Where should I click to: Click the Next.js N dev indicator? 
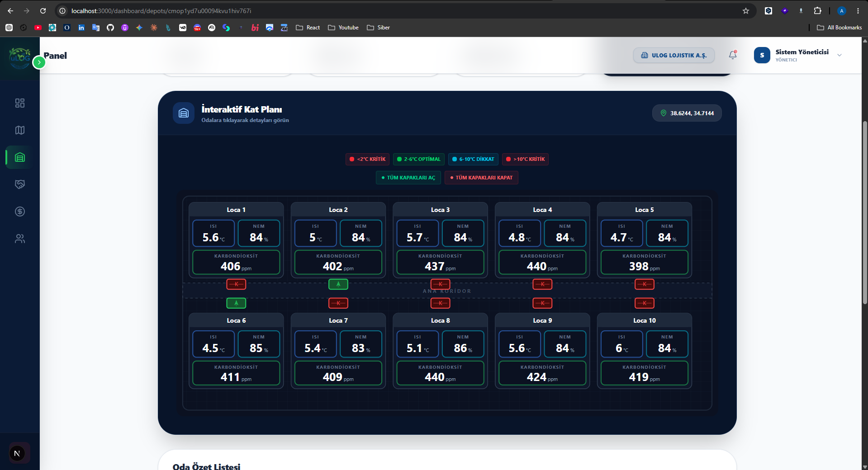pyautogui.click(x=17, y=453)
